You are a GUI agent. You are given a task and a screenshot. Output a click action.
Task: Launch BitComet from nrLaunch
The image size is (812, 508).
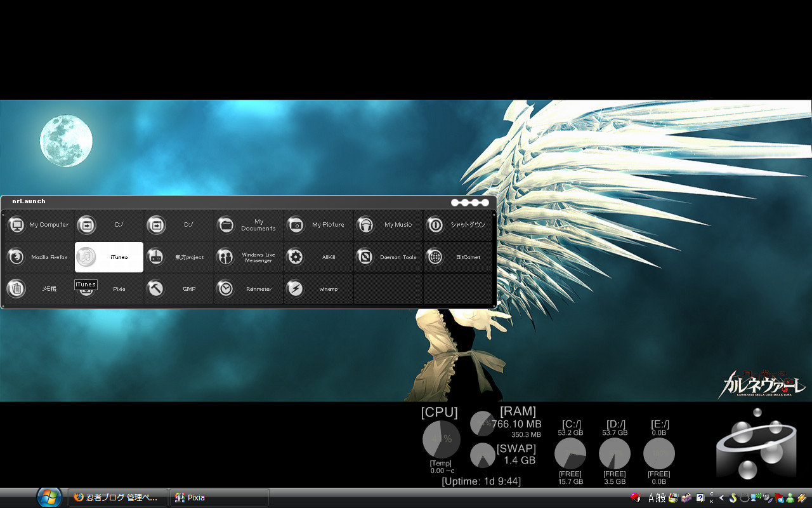(458, 257)
